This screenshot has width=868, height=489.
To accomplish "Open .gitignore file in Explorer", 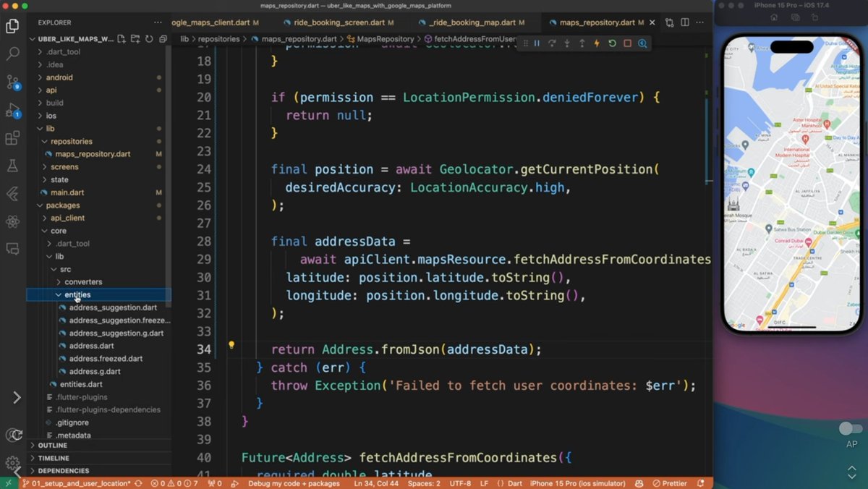I will click(x=98, y=422).
